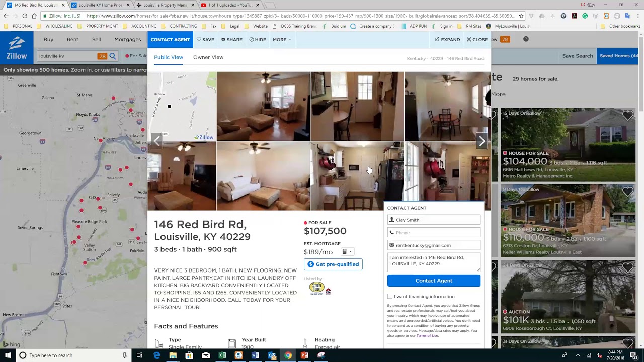Favorite the $110,000 Creston Dr home heart

tap(627, 192)
